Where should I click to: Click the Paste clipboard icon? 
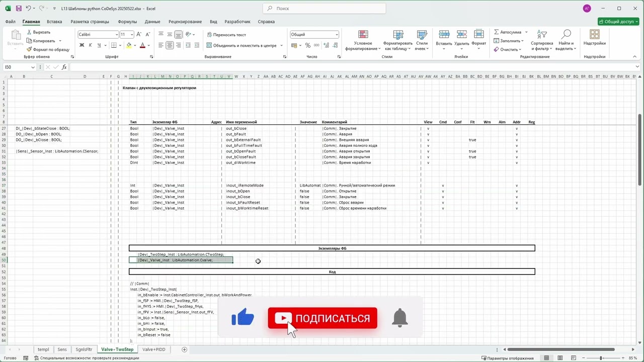[15, 35]
